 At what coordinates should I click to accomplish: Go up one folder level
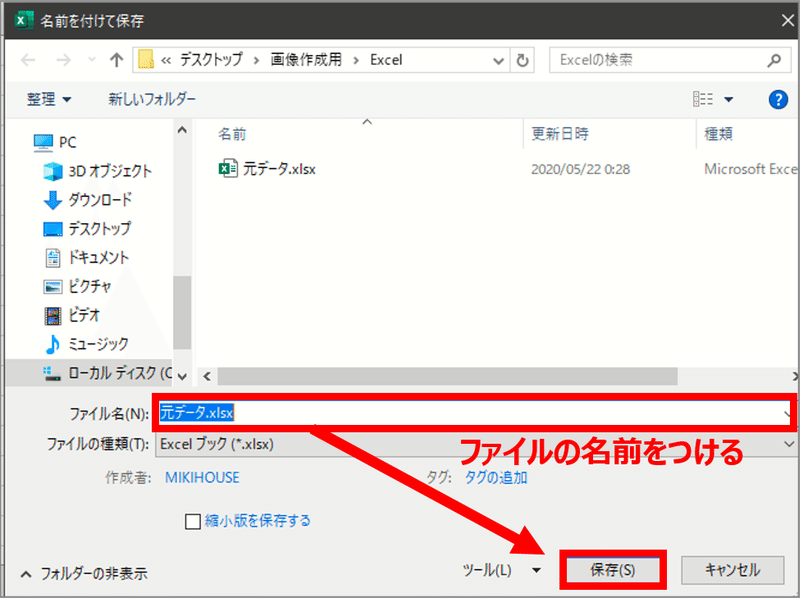[x=116, y=60]
